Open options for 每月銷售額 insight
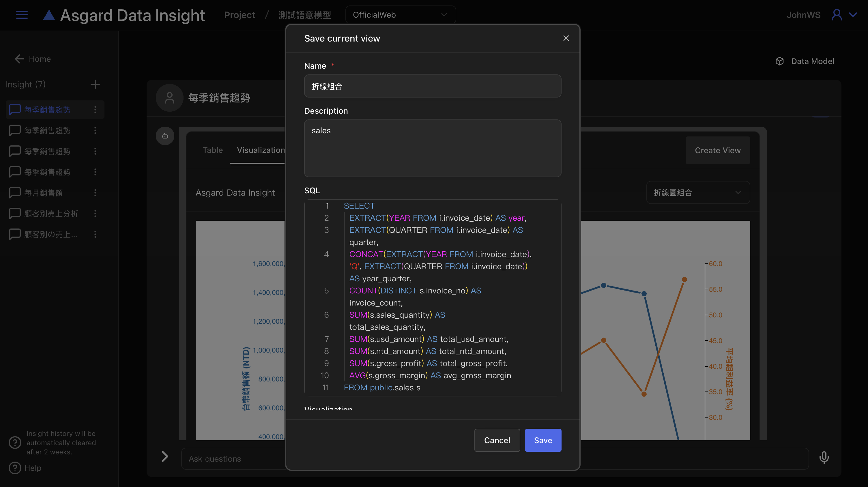 pyautogui.click(x=95, y=193)
